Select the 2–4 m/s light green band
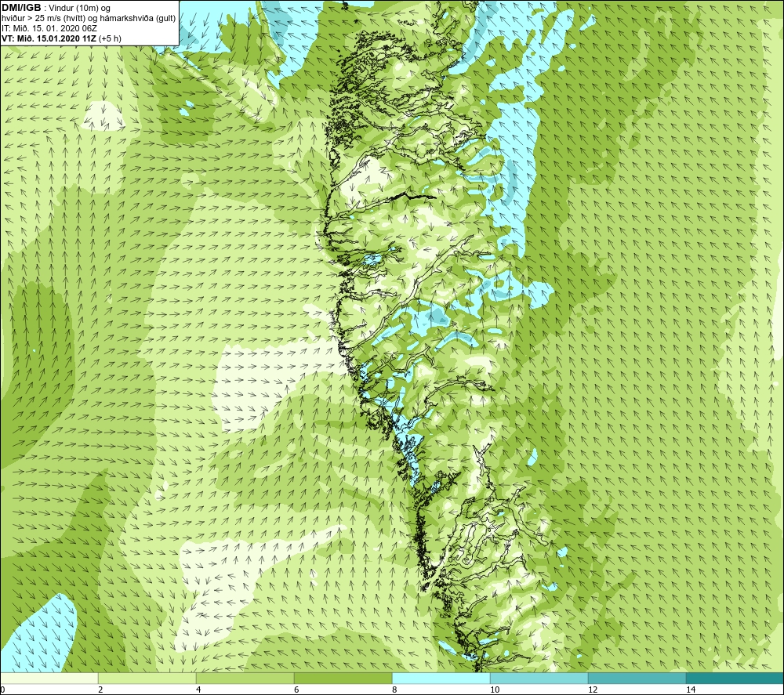This screenshot has height=695, width=784. tap(147, 679)
